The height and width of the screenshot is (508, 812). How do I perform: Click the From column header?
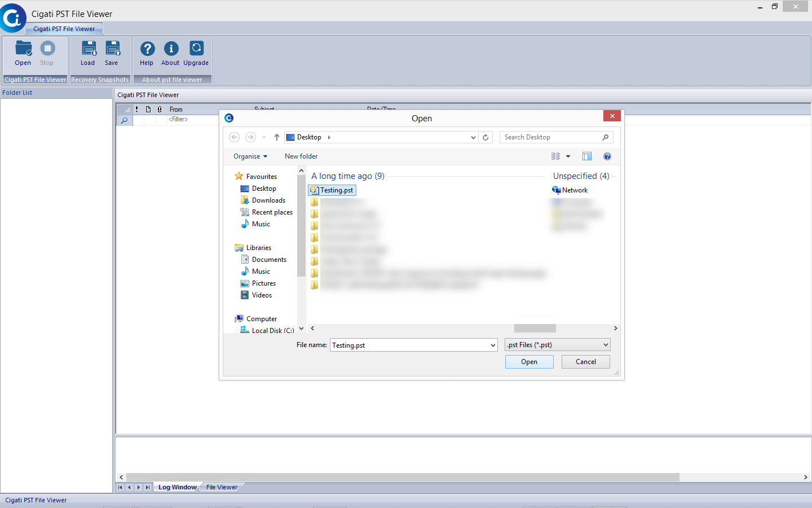click(176, 110)
